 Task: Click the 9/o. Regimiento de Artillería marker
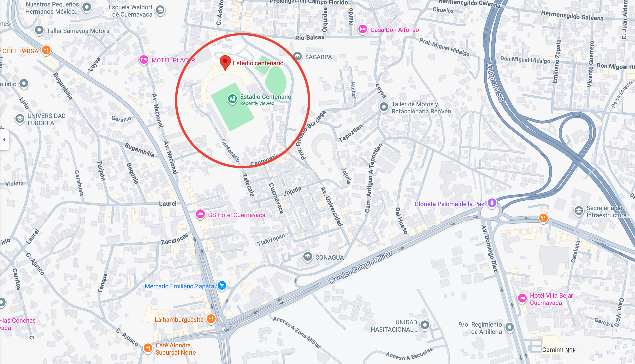pos(510,327)
